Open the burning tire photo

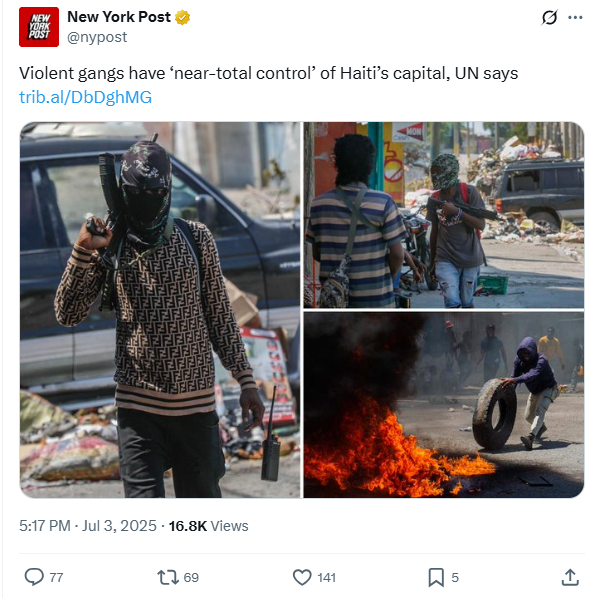pos(444,405)
